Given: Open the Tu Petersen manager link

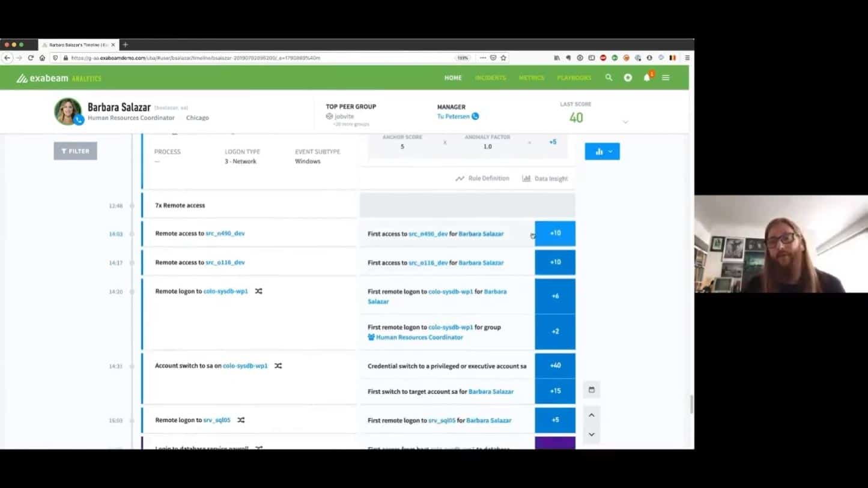Looking at the screenshot, I should [x=453, y=116].
